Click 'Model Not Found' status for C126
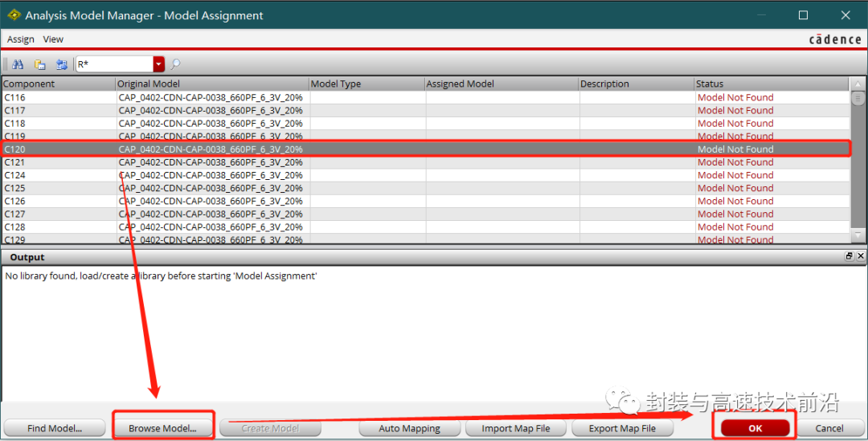 click(x=735, y=202)
